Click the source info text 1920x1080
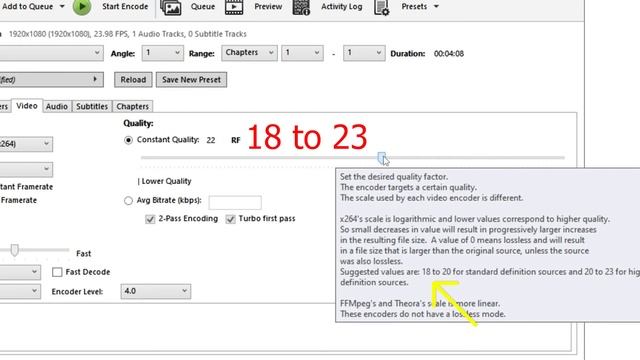Viewport: 640px width, 360px height. tap(127, 34)
